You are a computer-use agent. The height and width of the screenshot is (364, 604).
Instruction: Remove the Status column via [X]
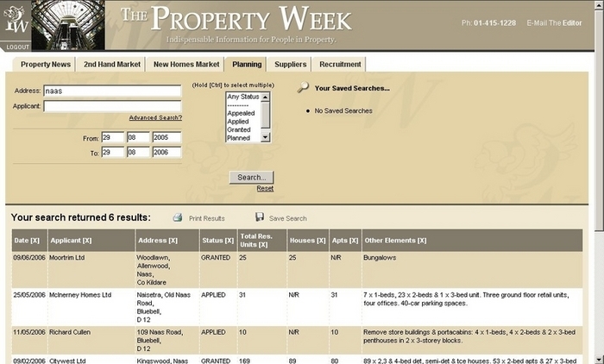(x=230, y=241)
